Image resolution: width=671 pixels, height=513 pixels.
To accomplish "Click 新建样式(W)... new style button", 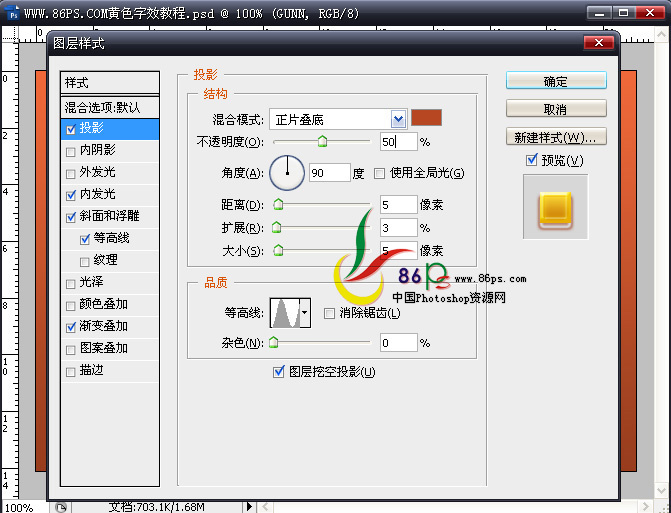I will point(556,136).
